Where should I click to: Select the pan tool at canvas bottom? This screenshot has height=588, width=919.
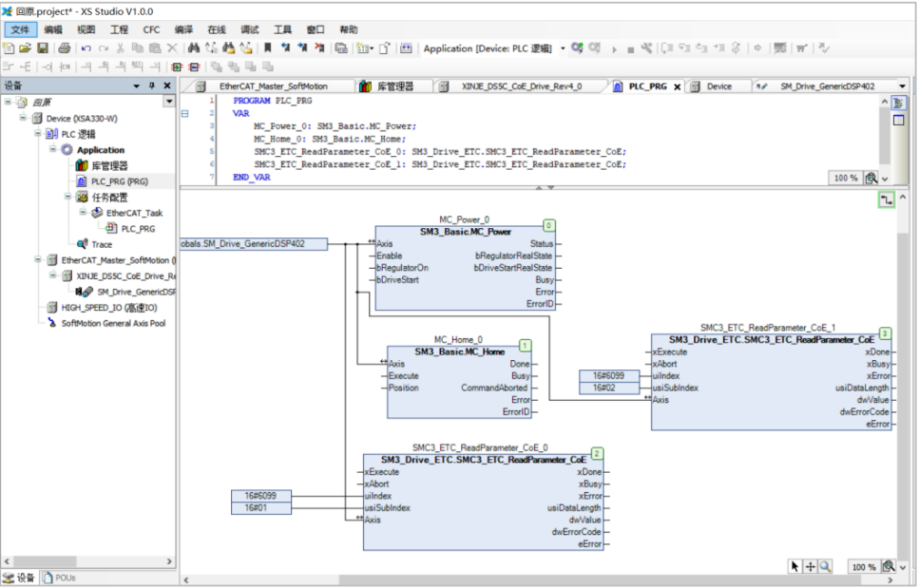coord(810,566)
